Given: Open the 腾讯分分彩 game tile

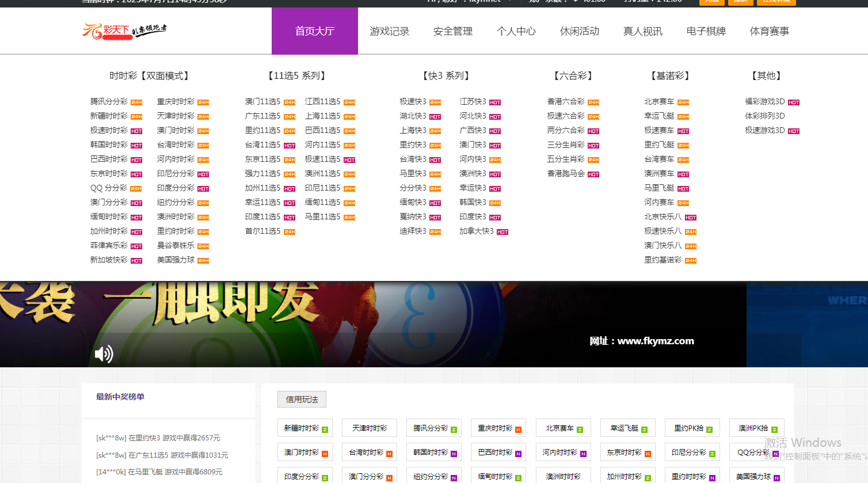Looking at the screenshot, I should [x=434, y=428].
